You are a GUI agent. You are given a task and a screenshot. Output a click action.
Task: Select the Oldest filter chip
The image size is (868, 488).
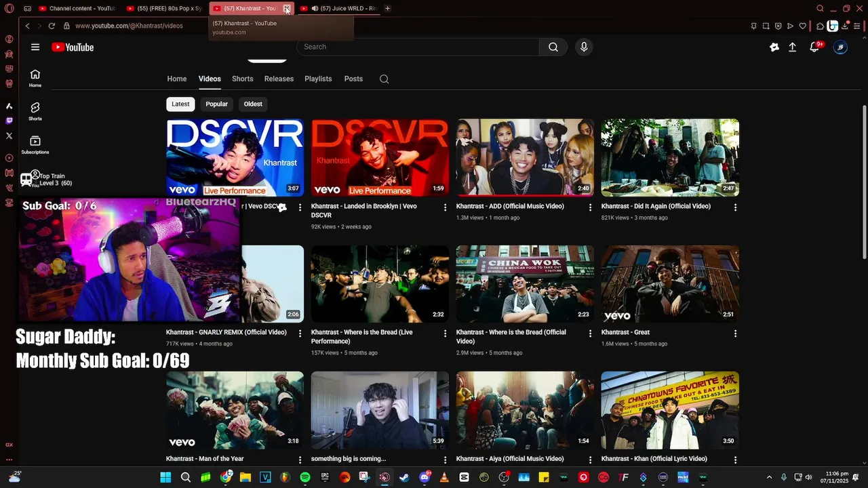(253, 104)
